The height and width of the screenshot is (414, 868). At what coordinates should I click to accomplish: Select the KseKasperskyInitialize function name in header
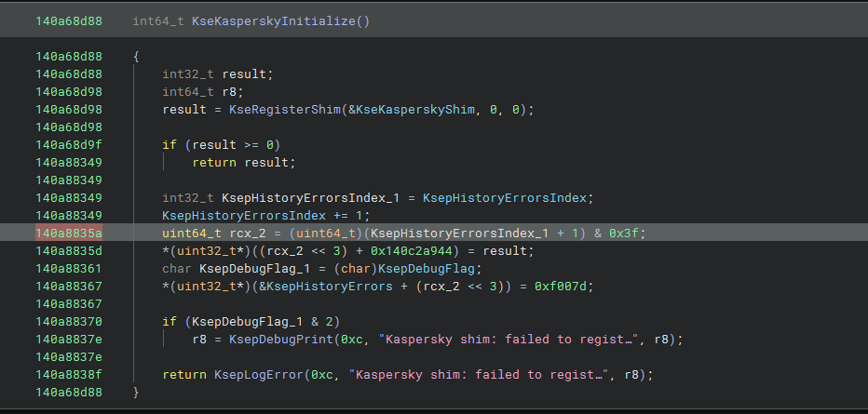[x=274, y=21]
